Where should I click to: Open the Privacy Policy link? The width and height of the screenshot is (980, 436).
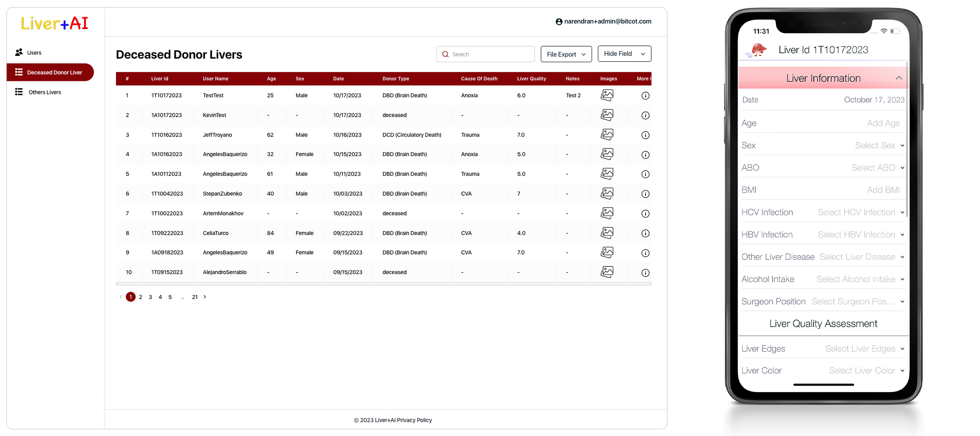click(x=415, y=420)
